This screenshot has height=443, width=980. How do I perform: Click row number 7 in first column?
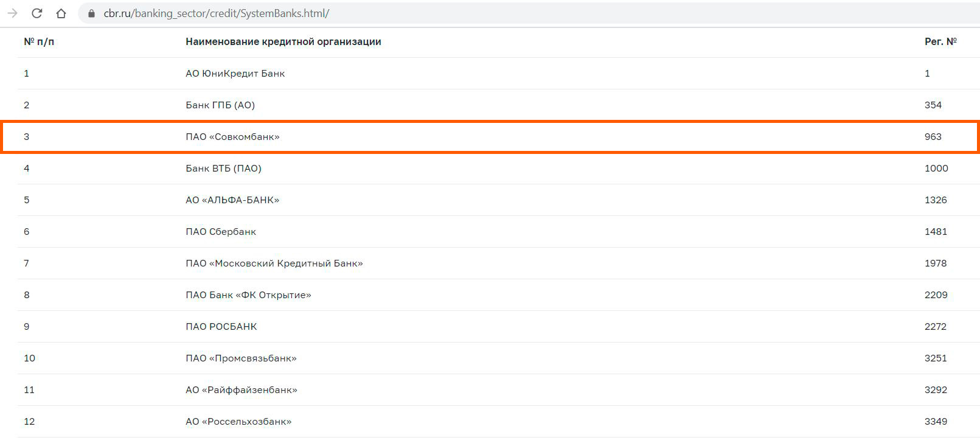[x=27, y=263]
